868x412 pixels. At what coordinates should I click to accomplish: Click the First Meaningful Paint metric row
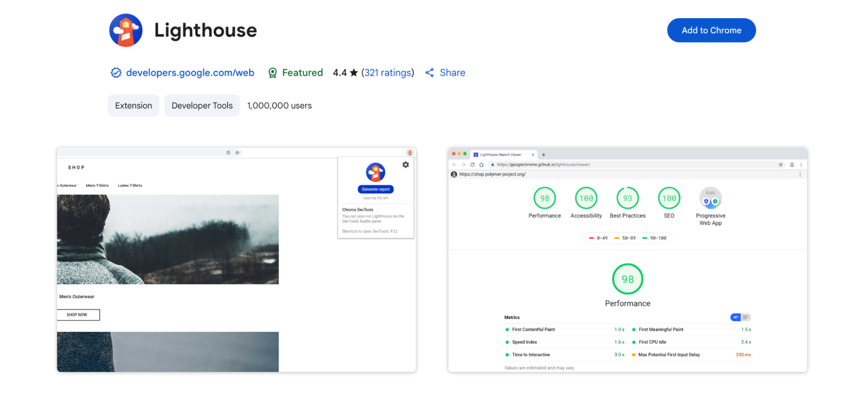(691, 330)
